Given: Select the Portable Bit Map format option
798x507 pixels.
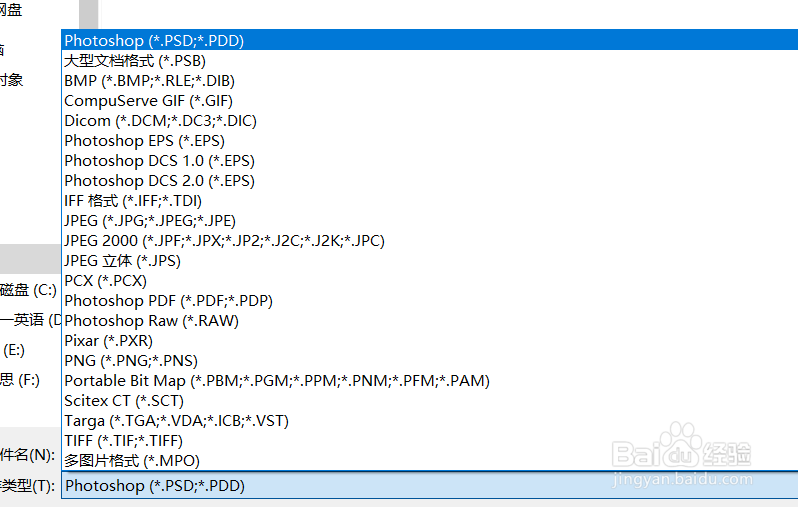Looking at the screenshot, I should (430, 380).
